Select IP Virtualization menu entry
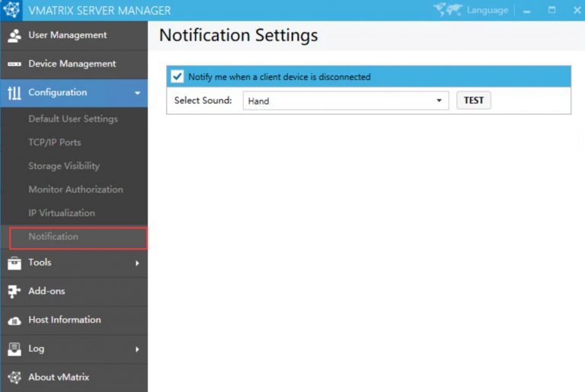This screenshot has height=392, width=585. pyautogui.click(x=62, y=213)
